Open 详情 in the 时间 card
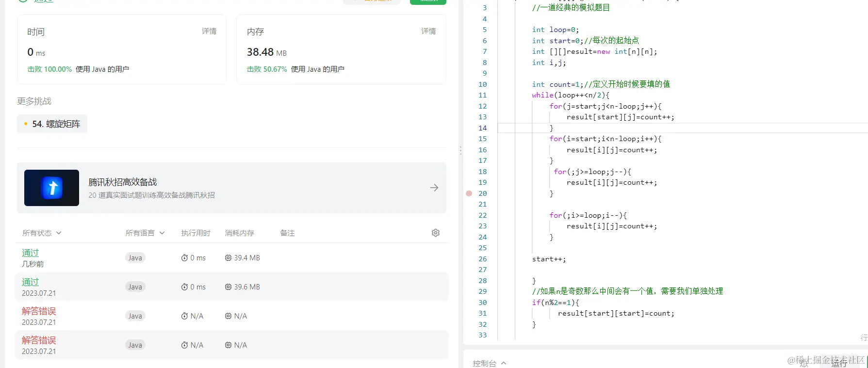The width and height of the screenshot is (868, 368). [x=209, y=31]
